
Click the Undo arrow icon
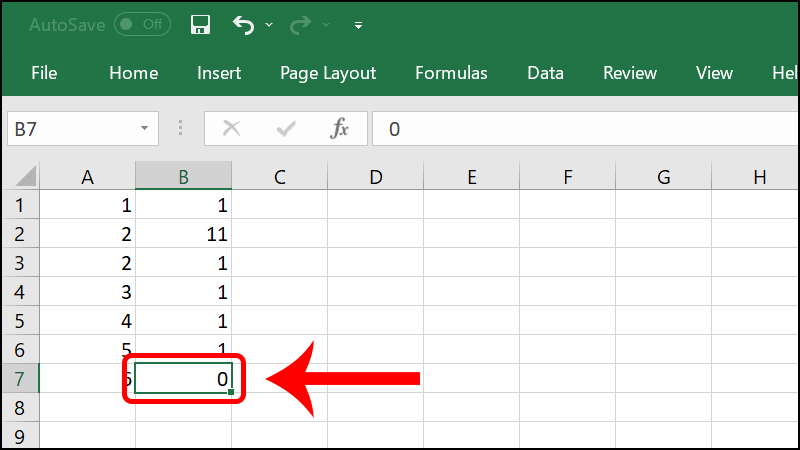[243, 25]
